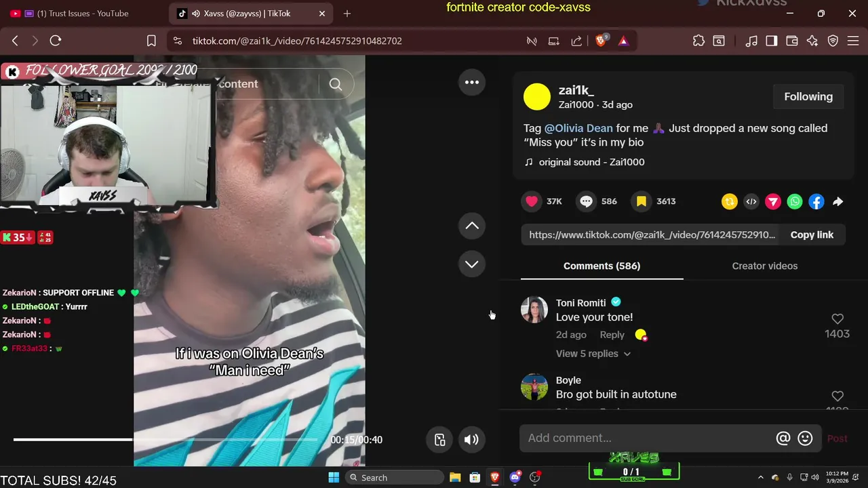
Task: Go forward in browser history
Action: 35,41
